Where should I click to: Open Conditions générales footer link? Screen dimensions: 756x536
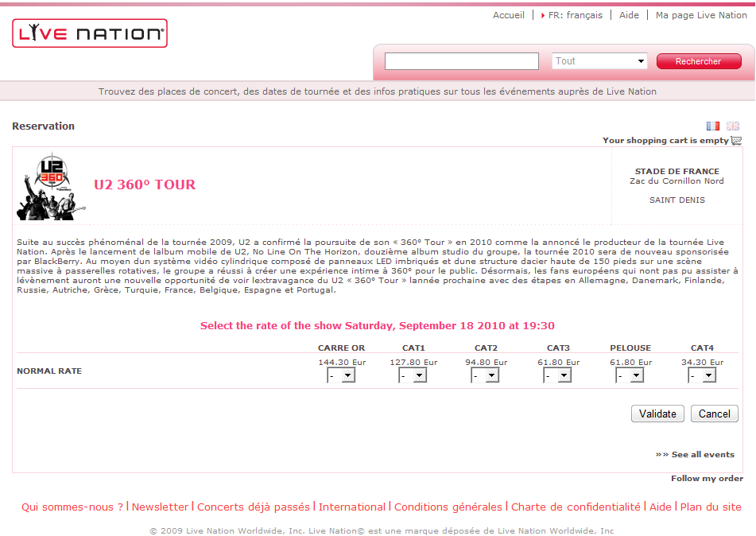pyautogui.click(x=448, y=507)
